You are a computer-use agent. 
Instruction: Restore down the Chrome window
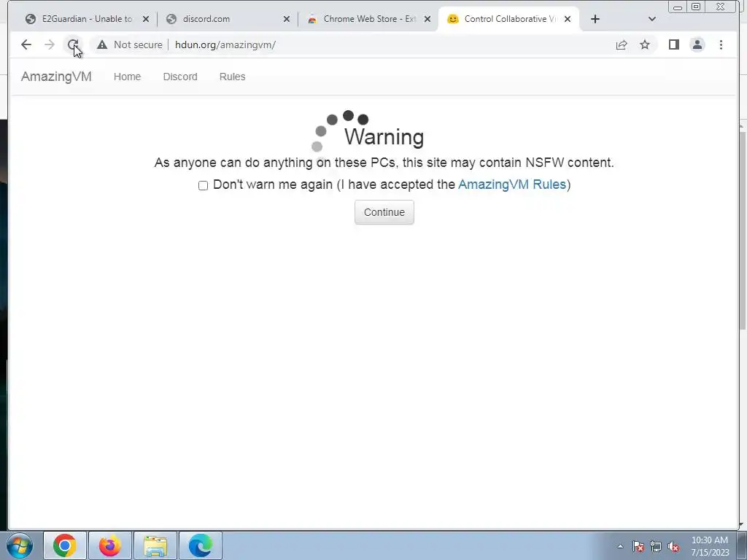click(x=696, y=7)
